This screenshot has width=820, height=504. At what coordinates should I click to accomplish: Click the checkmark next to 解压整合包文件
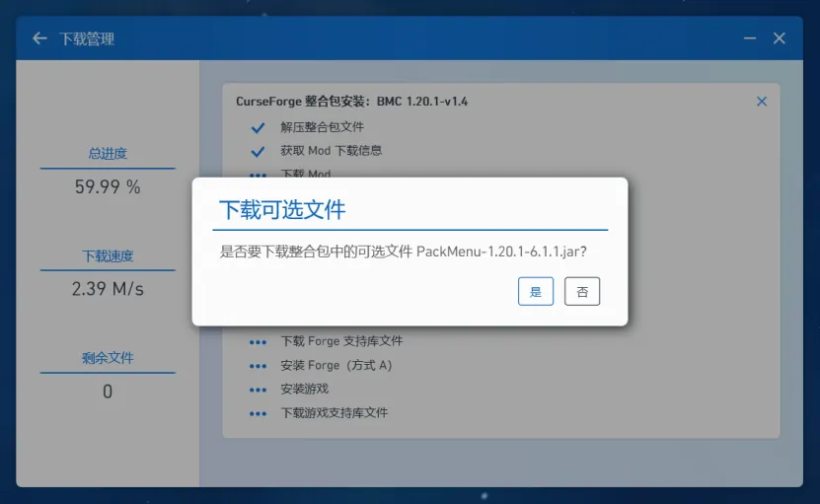pyautogui.click(x=258, y=127)
